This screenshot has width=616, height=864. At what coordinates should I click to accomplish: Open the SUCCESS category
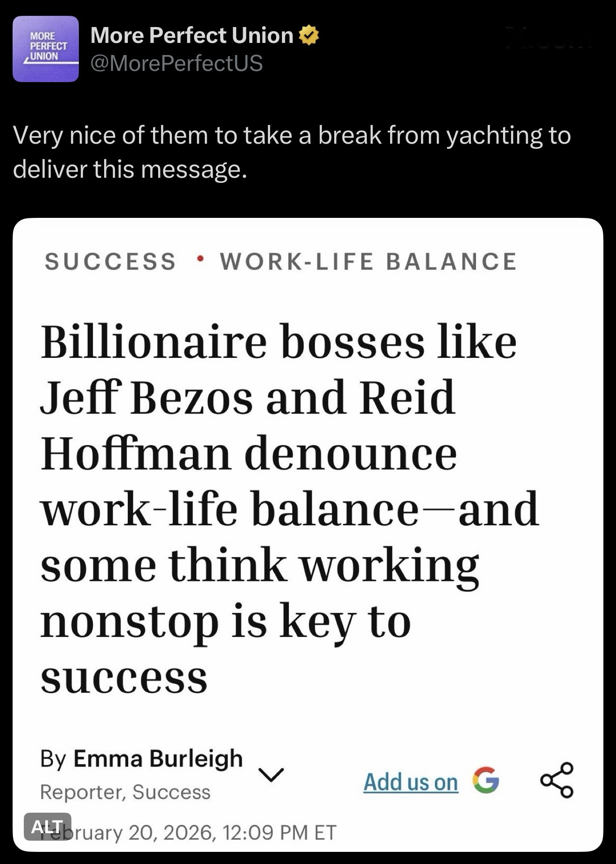pyautogui.click(x=111, y=261)
